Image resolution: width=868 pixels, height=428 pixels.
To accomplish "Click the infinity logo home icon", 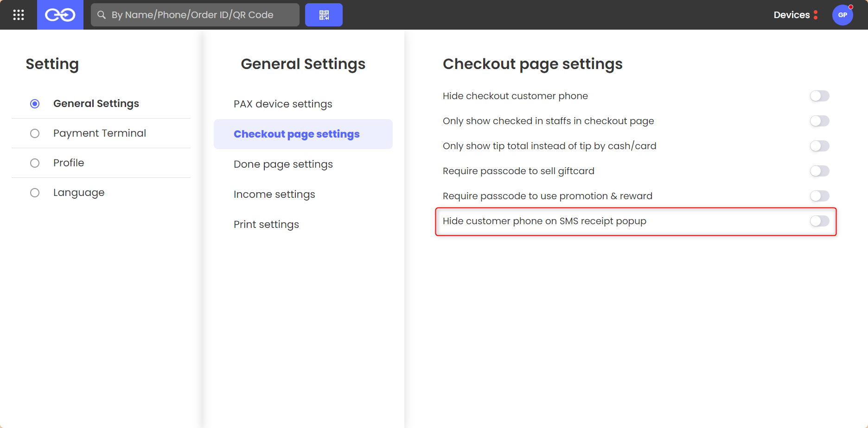I will pyautogui.click(x=60, y=15).
